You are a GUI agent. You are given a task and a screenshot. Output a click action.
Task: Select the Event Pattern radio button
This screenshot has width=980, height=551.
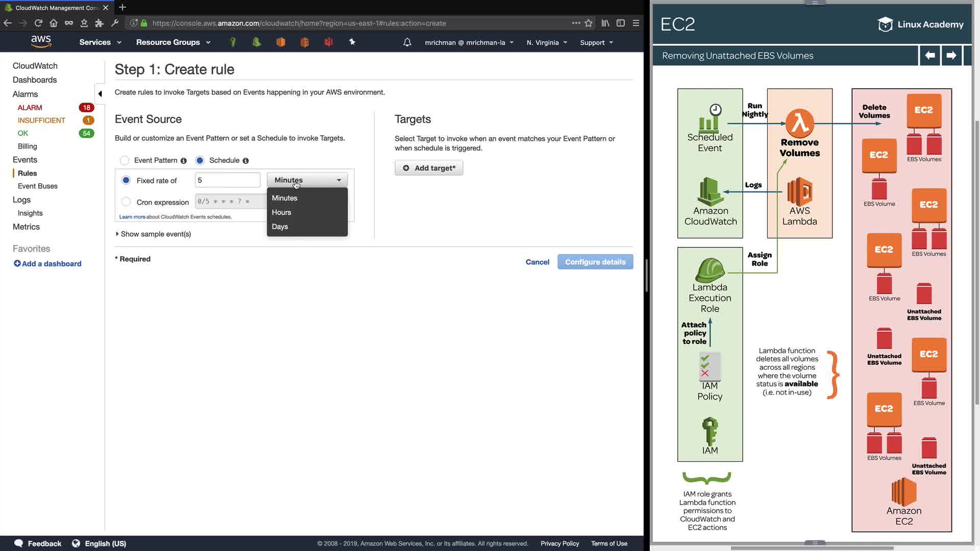125,160
